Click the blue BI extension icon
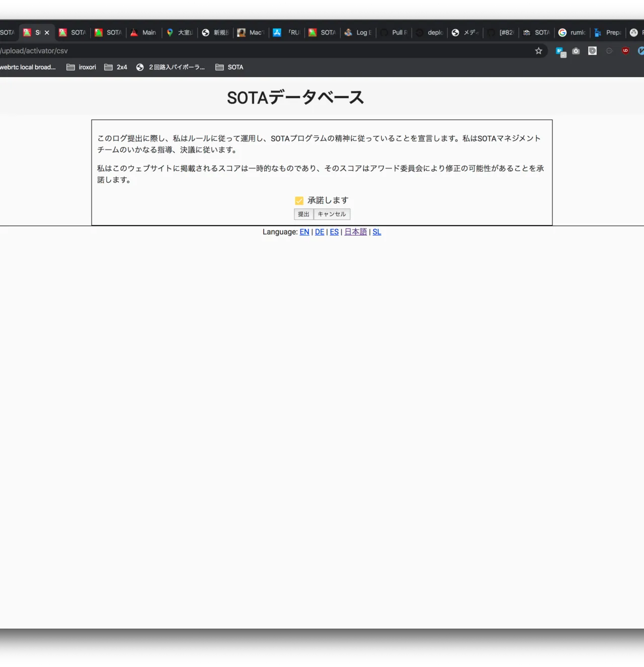Image resolution: width=644 pixels, height=667 pixels. point(560,51)
